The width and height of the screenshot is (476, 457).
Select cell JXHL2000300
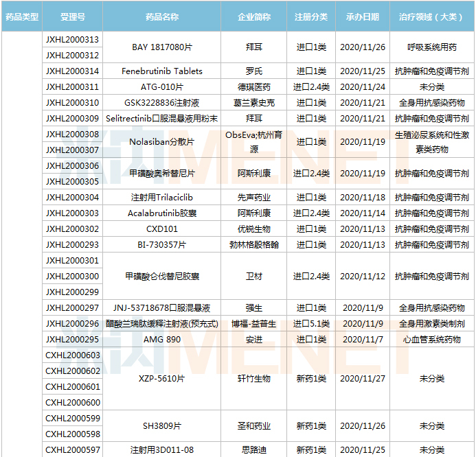point(72,276)
